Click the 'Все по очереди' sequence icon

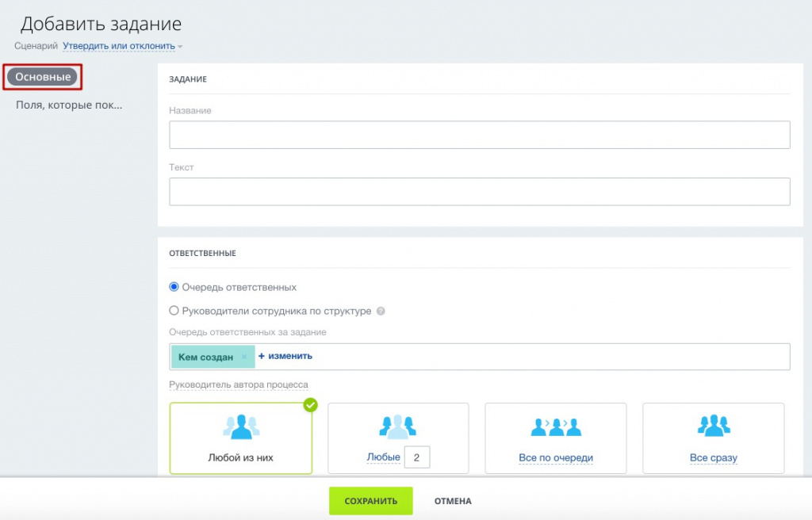555,427
